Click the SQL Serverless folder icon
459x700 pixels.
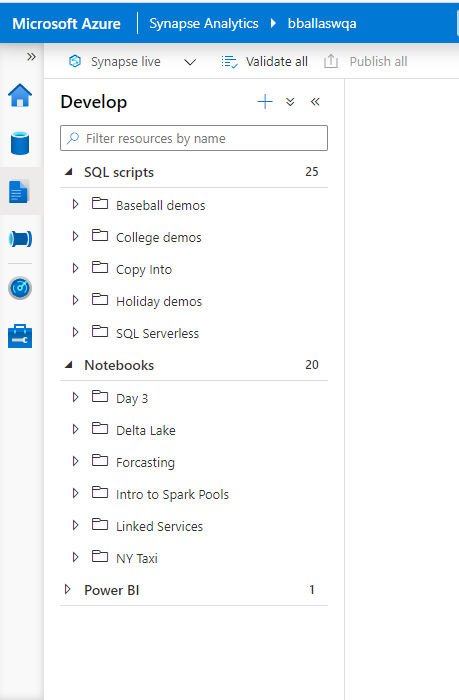point(100,332)
